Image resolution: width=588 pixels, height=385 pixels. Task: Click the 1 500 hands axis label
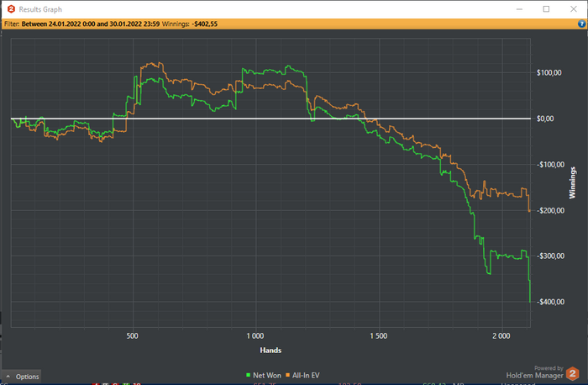379,336
